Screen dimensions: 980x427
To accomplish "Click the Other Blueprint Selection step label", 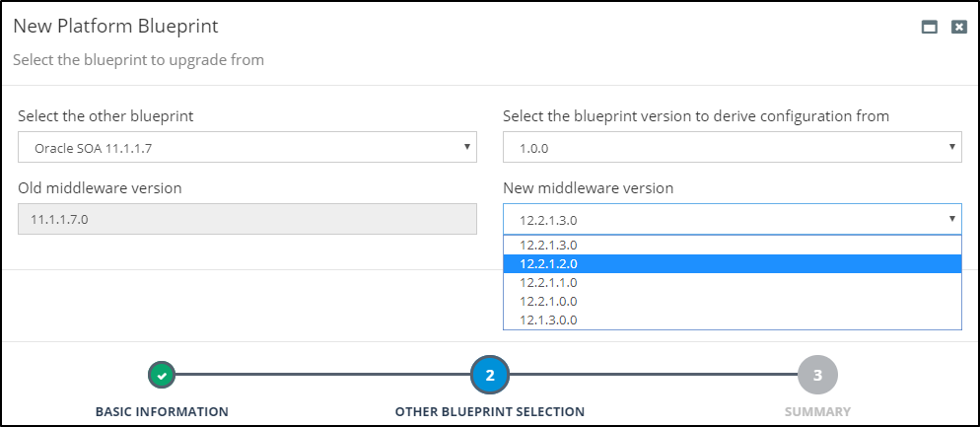I will tap(490, 411).
